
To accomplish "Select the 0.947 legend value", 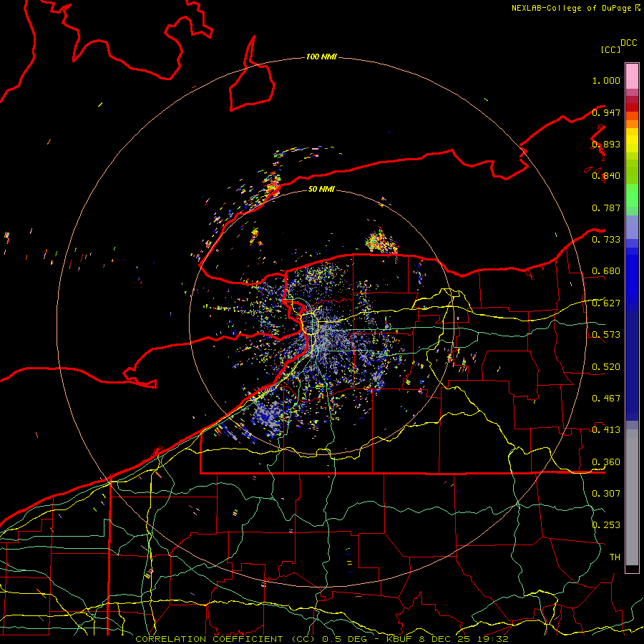I will click(606, 112).
